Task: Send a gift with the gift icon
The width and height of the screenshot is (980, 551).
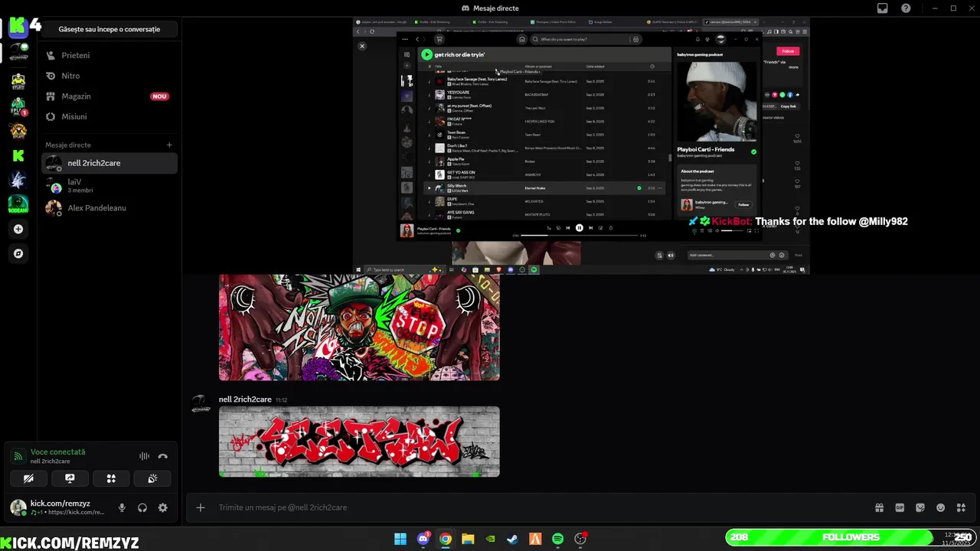Action: click(x=880, y=507)
